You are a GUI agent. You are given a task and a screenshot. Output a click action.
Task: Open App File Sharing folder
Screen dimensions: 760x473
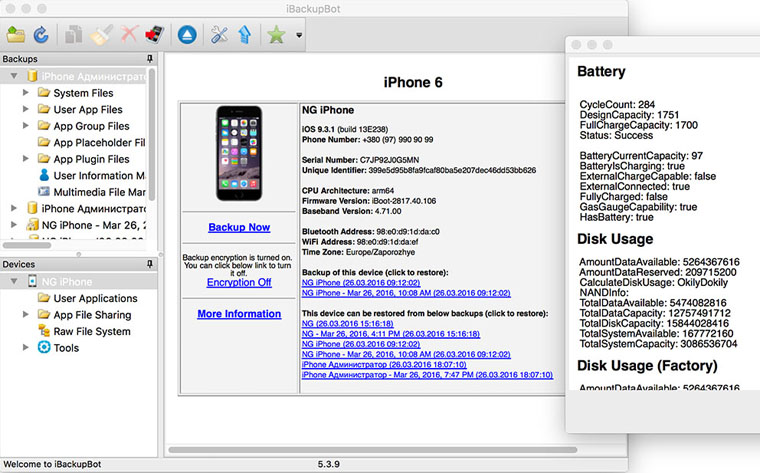point(92,315)
